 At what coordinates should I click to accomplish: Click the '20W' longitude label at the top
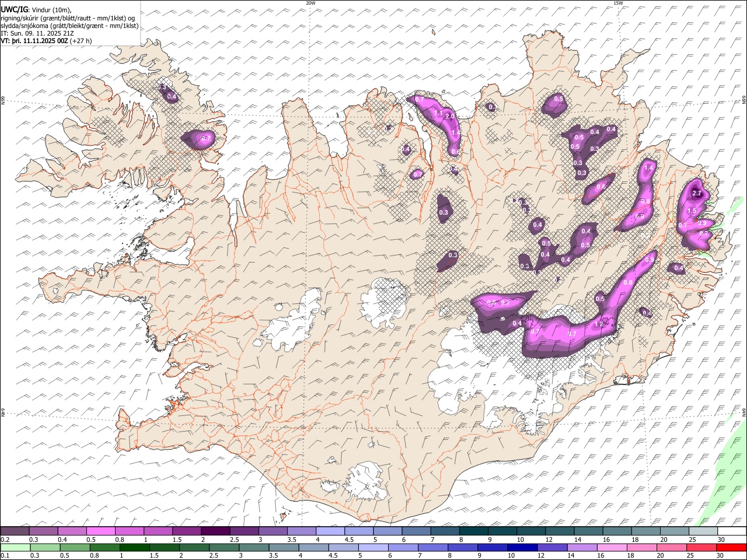(x=311, y=3)
